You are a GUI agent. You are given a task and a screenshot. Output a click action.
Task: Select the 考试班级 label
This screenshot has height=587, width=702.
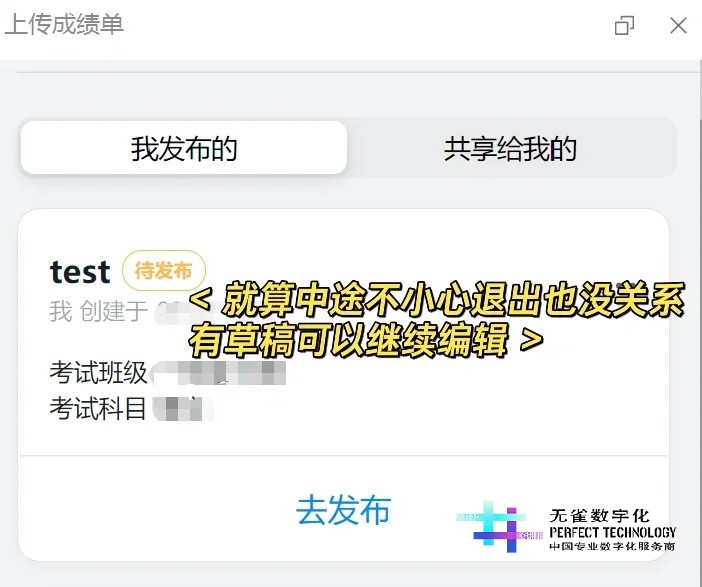point(98,372)
